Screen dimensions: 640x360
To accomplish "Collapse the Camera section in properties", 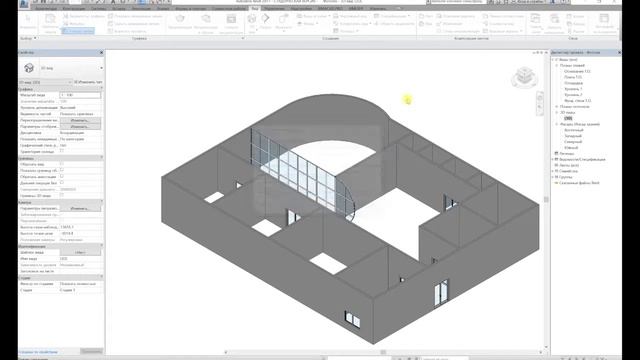I will (x=102, y=202).
